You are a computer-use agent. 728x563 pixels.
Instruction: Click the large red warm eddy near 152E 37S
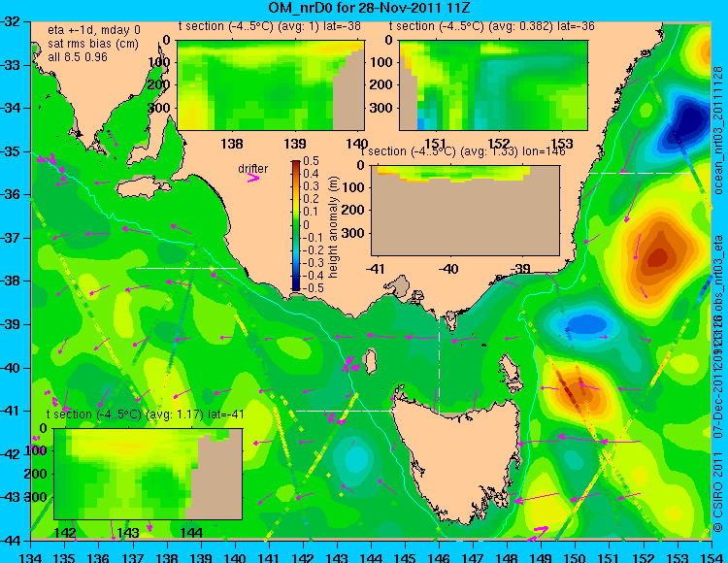659,256
